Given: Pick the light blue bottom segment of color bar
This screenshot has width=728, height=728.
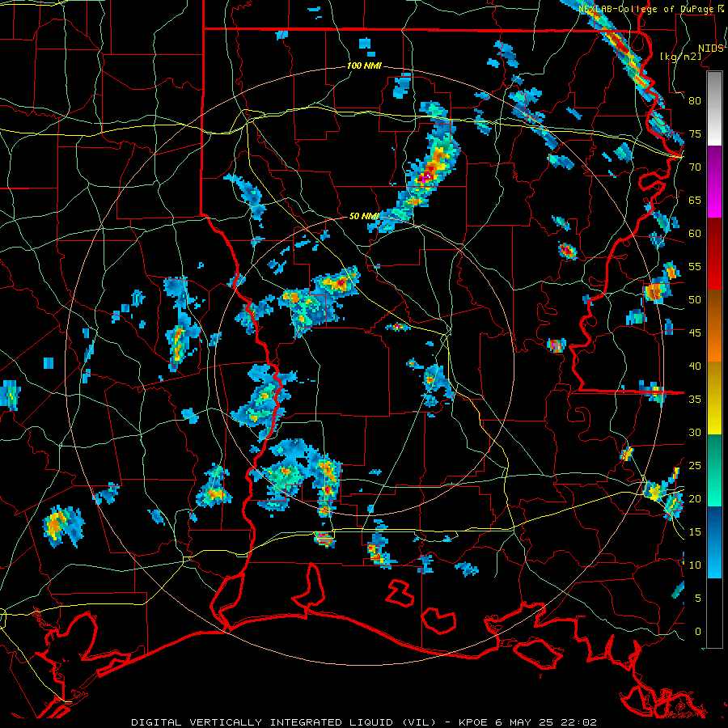Looking at the screenshot, I should click(x=714, y=542).
